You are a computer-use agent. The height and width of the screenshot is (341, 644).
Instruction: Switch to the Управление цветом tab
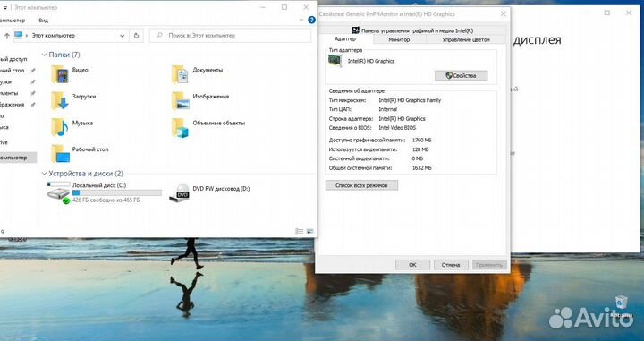[x=466, y=40]
